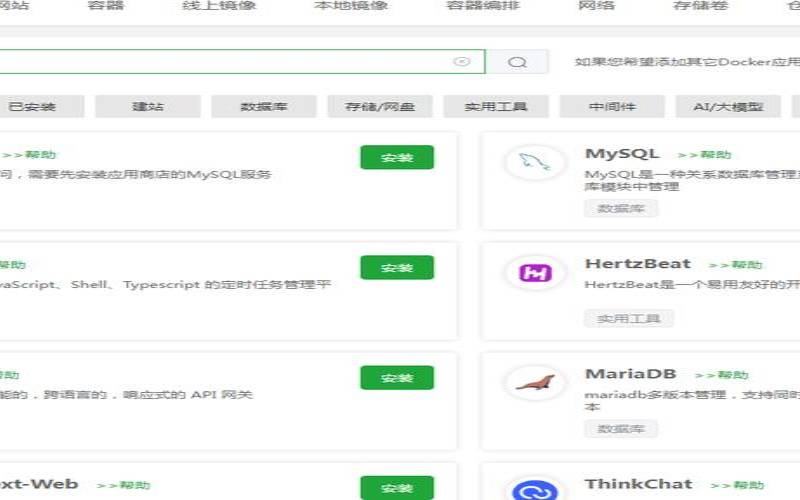Install the app requiring MySQL service
800x500 pixels.
[397, 157]
